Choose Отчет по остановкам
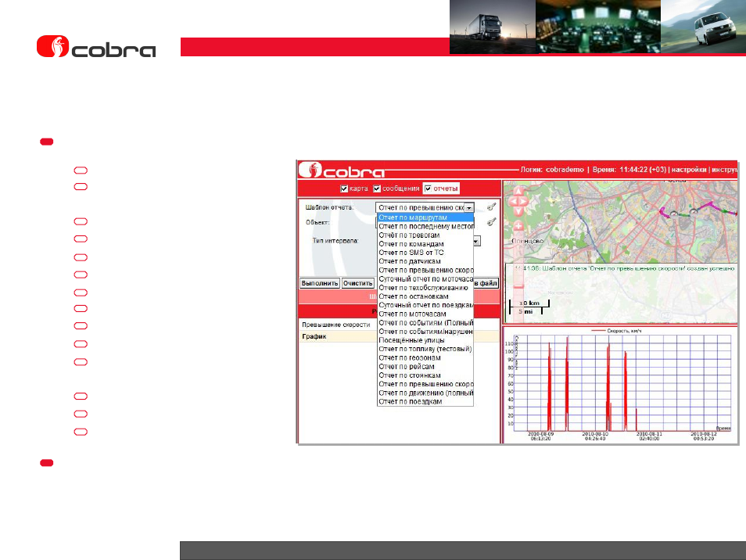The height and width of the screenshot is (560, 746). 425,296
